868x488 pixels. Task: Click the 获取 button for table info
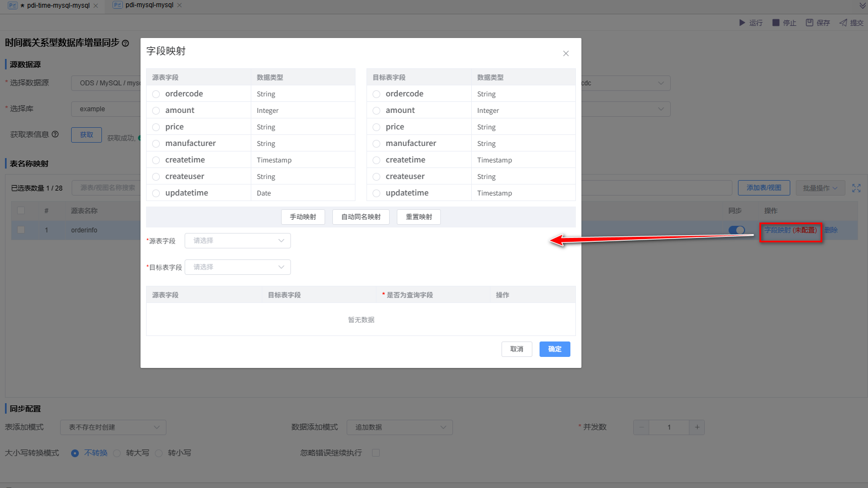point(87,135)
